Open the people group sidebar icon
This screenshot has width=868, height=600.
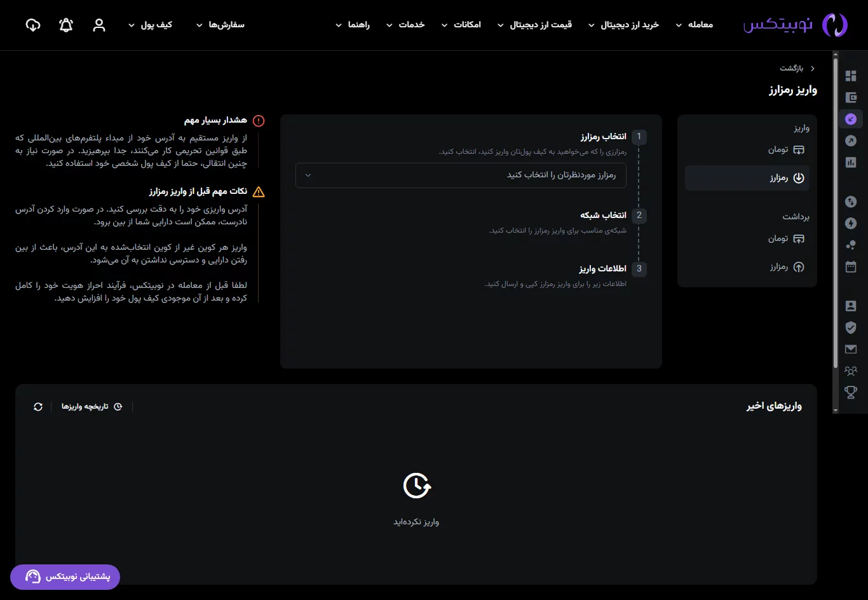pos(851,371)
